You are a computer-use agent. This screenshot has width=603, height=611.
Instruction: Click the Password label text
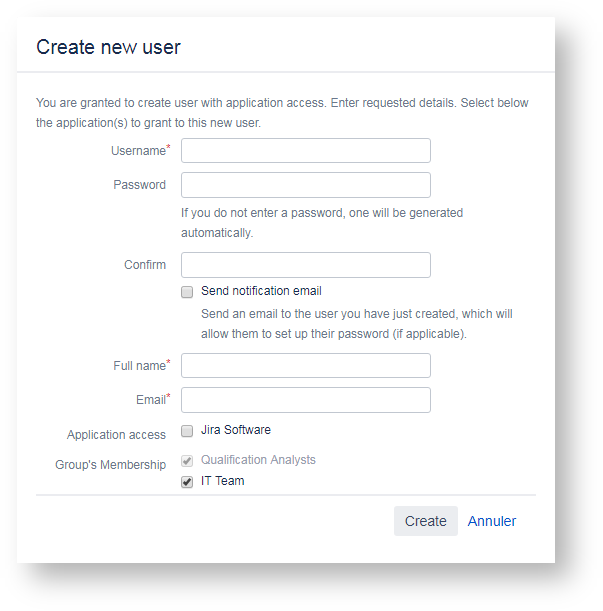(x=139, y=185)
